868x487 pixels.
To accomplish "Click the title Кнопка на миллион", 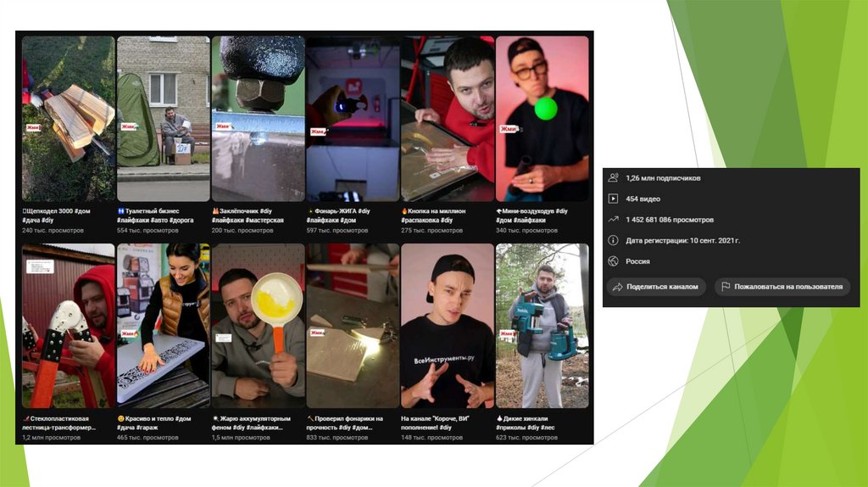I will pyautogui.click(x=433, y=216).
